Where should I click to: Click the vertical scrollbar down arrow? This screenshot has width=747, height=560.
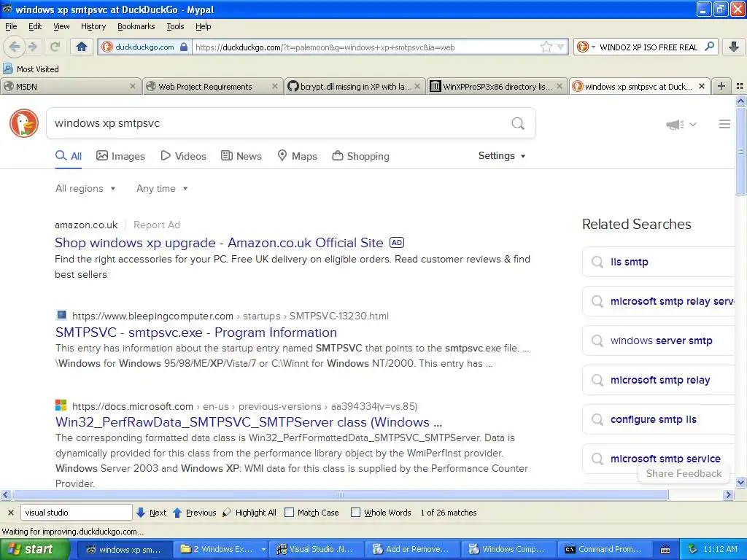(740, 483)
